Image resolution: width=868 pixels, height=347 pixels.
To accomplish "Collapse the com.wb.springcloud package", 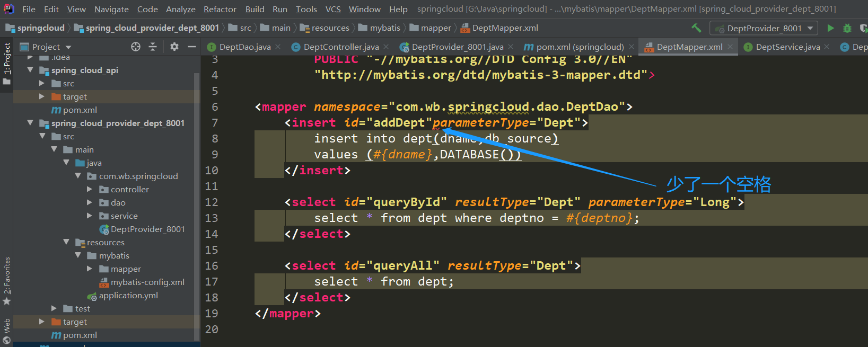I will click(78, 176).
